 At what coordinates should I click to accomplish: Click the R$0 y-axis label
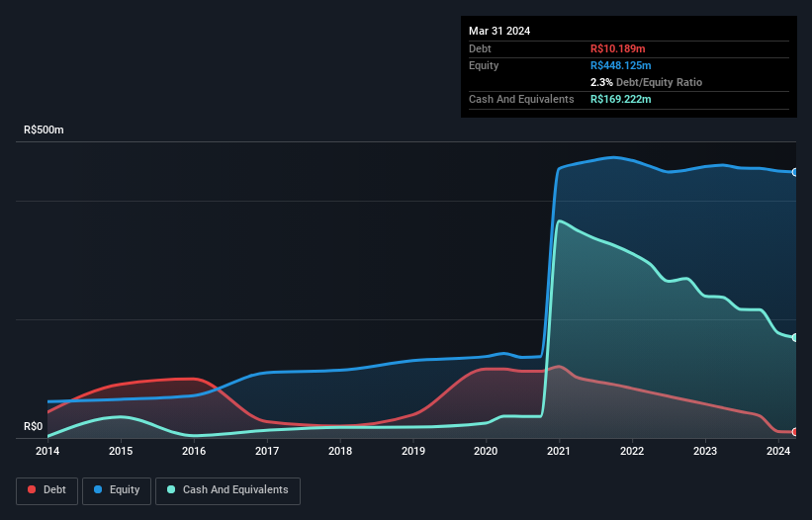click(x=34, y=426)
